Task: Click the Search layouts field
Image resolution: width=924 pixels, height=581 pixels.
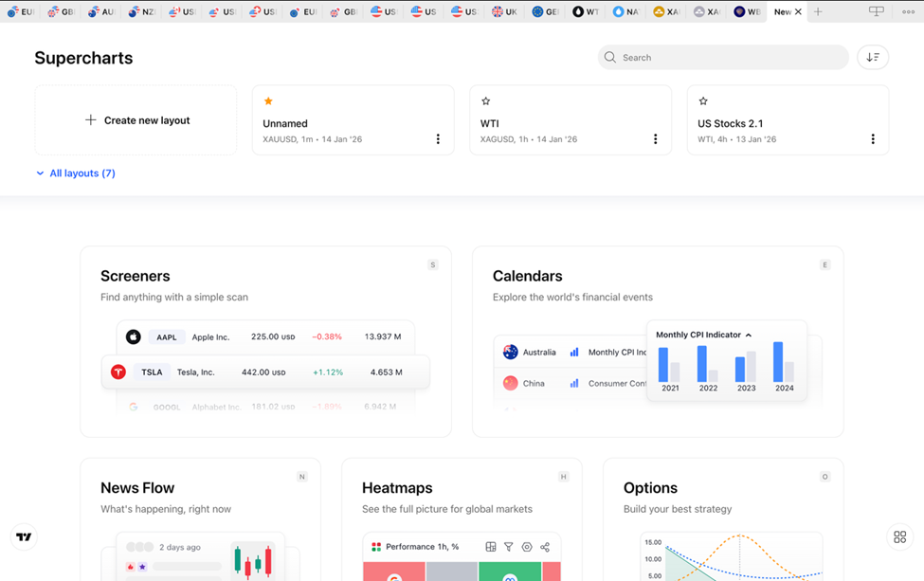Action: 723,57
